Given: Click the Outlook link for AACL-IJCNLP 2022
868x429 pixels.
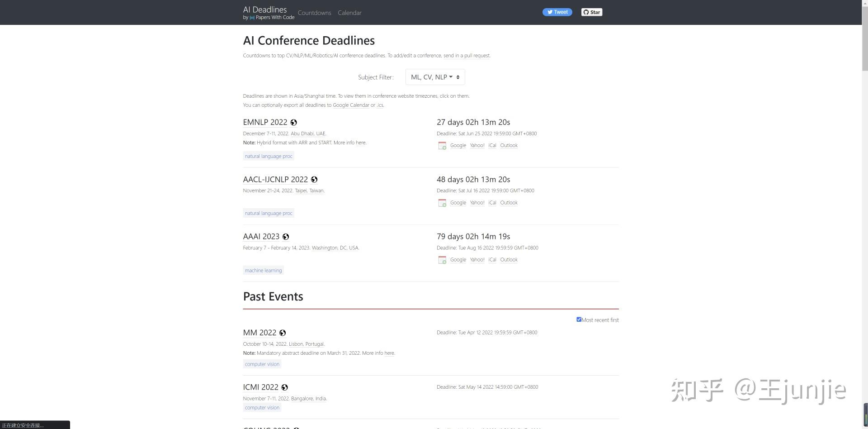Looking at the screenshot, I should (509, 203).
